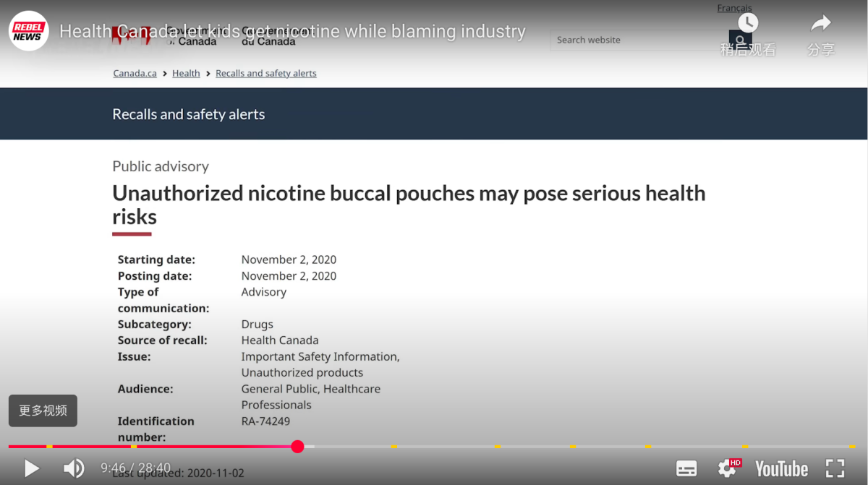This screenshot has width=868, height=485.
Task: Open the Health breadcrumb link
Action: point(186,74)
